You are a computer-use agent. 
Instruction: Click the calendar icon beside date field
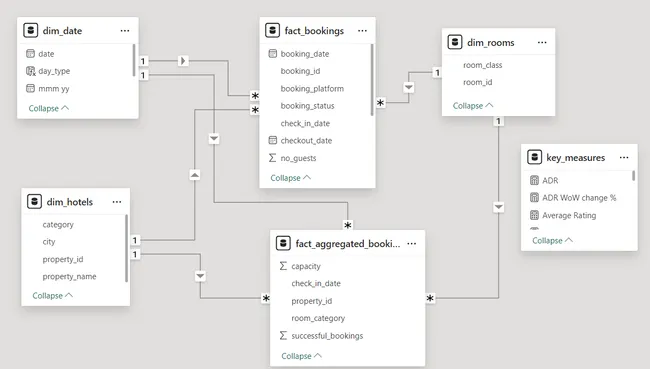(30, 53)
